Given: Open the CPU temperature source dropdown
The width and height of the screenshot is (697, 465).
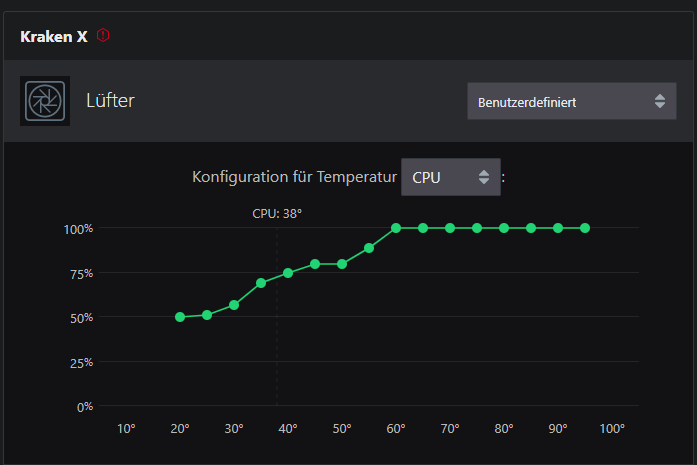Looking at the screenshot, I should click(x=451, y=177).
